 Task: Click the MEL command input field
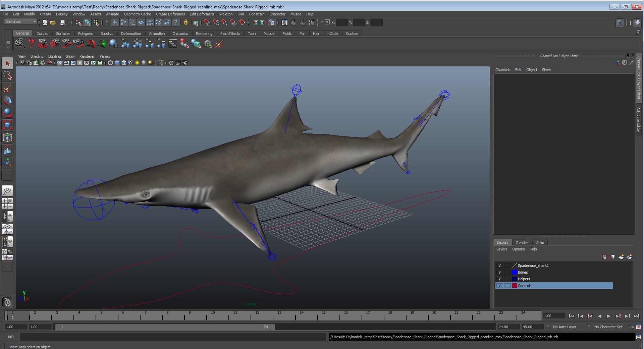point(173,337)
